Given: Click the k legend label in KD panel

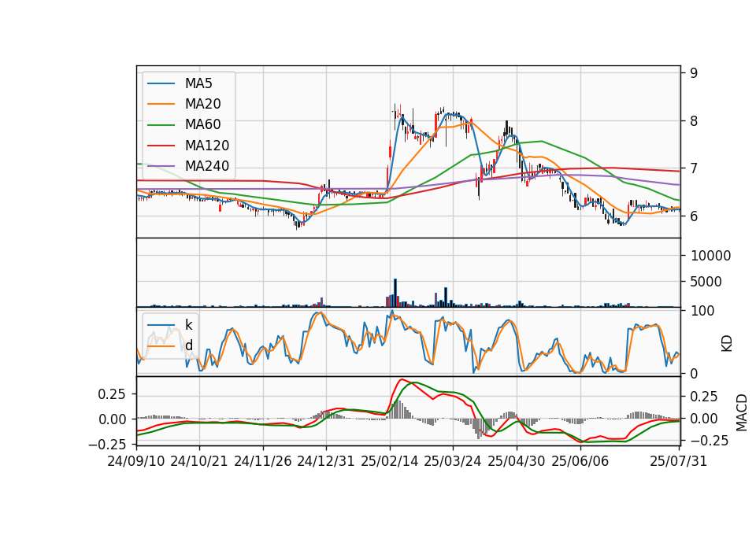Looking at the screenshot, I should pos(188,325).
